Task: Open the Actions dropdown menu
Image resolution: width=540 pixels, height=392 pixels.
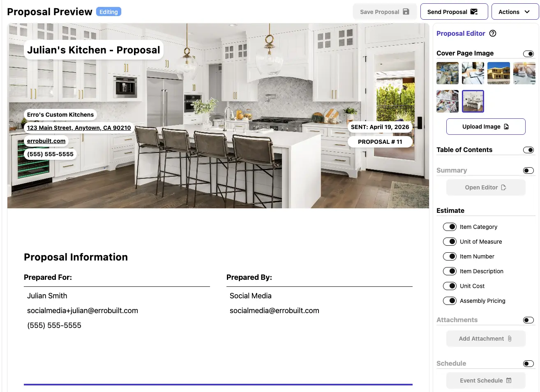Action: point(515,12)
